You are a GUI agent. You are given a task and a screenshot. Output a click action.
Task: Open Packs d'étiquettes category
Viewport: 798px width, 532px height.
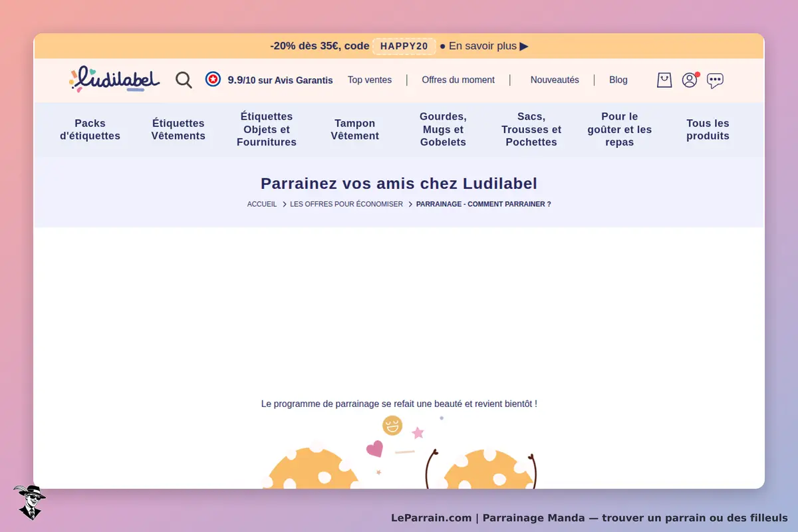[90, 130]
